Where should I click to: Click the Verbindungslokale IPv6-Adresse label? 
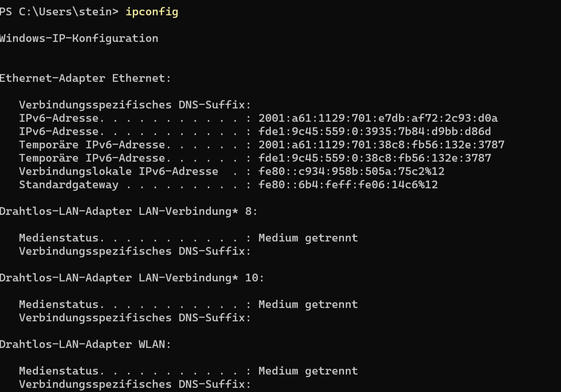point(118,171)
